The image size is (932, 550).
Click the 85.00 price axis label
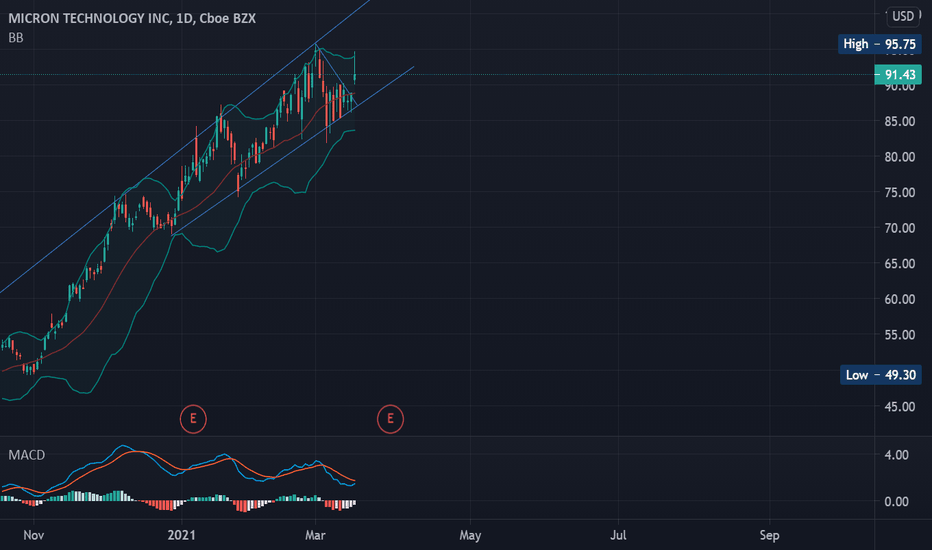pyautogui.click(x=900, y=121)
